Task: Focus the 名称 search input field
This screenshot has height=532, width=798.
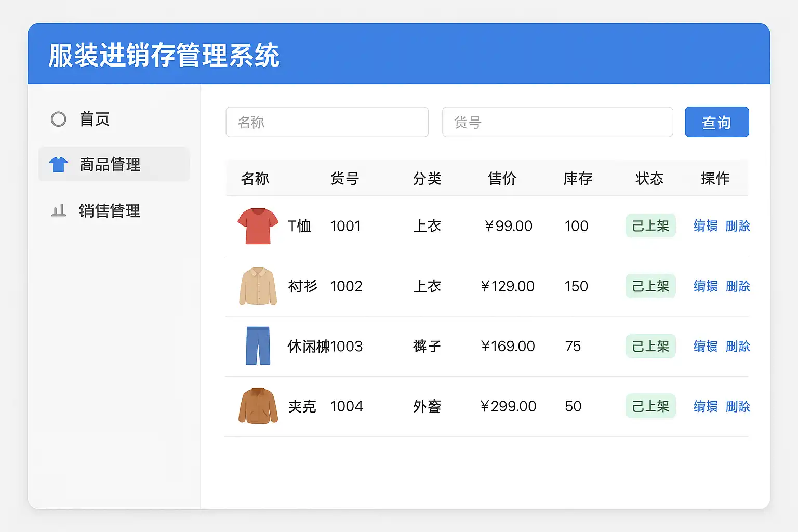Action: click(327, 122)
